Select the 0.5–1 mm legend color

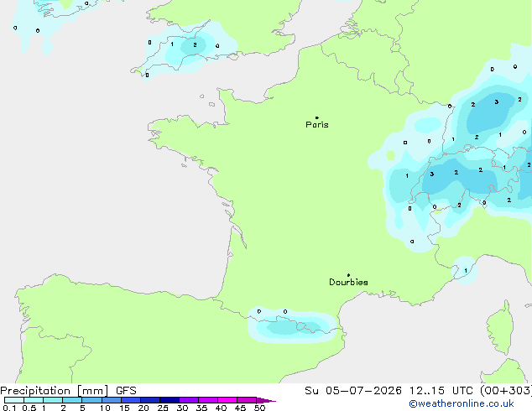coord(34,400)
